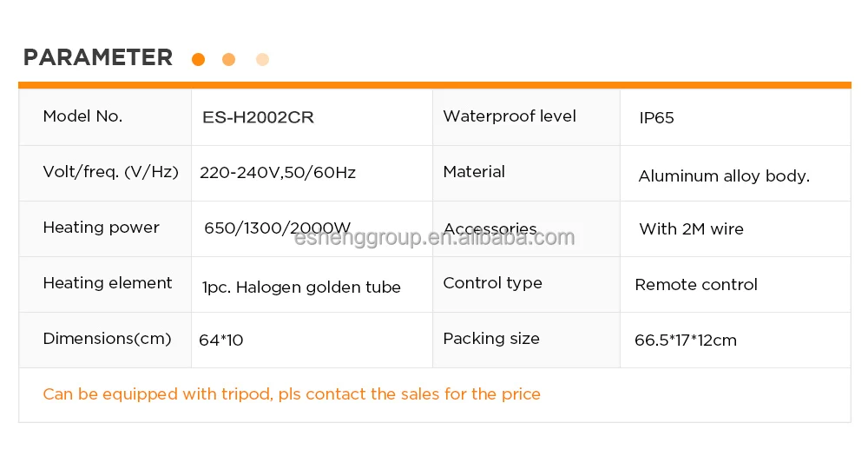Select the 220-240V,50/60Hz value
The image size is (868, 476).
click(x=278, y=173)
